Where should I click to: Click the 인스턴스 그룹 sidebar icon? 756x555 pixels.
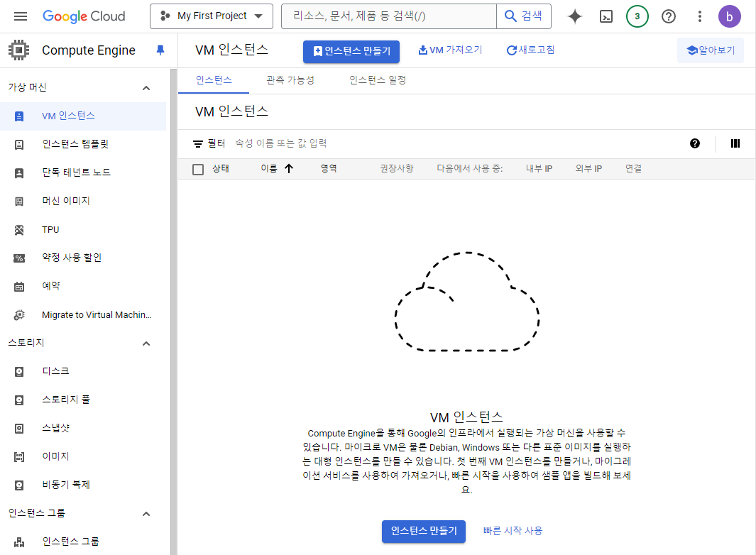(x=18, y=542)
